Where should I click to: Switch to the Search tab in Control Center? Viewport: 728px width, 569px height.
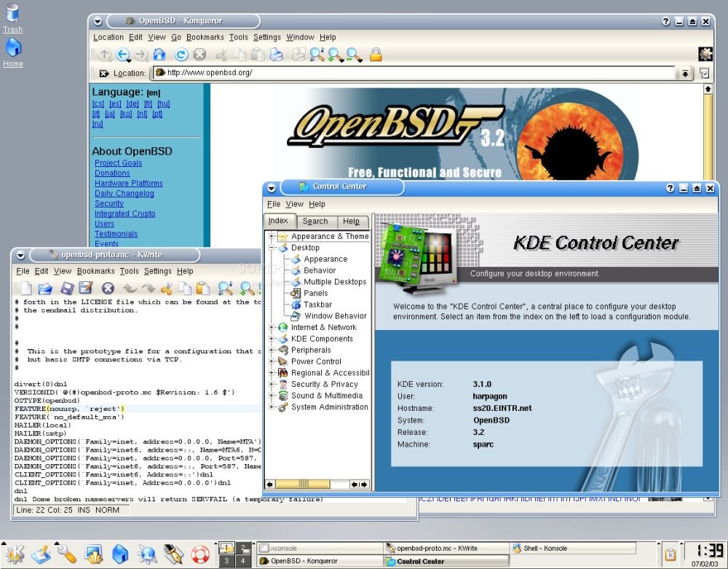[x=315, y=221]
